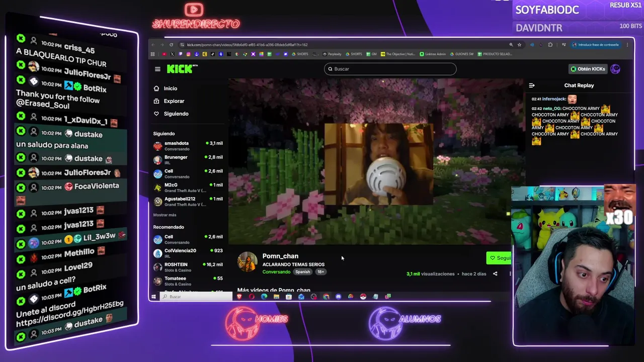Expand Mostrar más in the following list
The height and width of the screenshot is (362, 644).
click(165, 215)
